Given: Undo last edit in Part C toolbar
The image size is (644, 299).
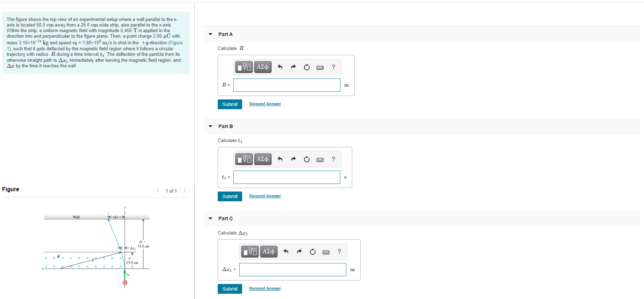Looking at the screenshot, I should [x=286, y=252].
